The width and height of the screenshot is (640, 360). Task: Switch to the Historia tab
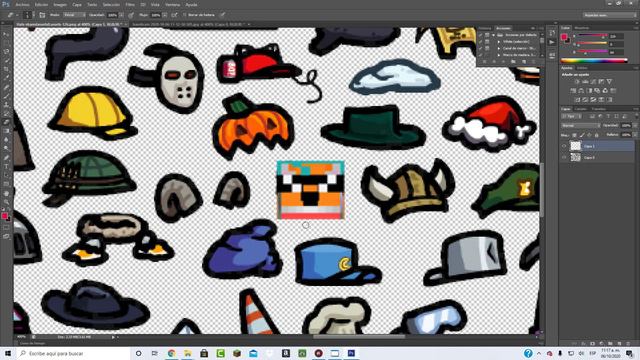coord(485,28)
